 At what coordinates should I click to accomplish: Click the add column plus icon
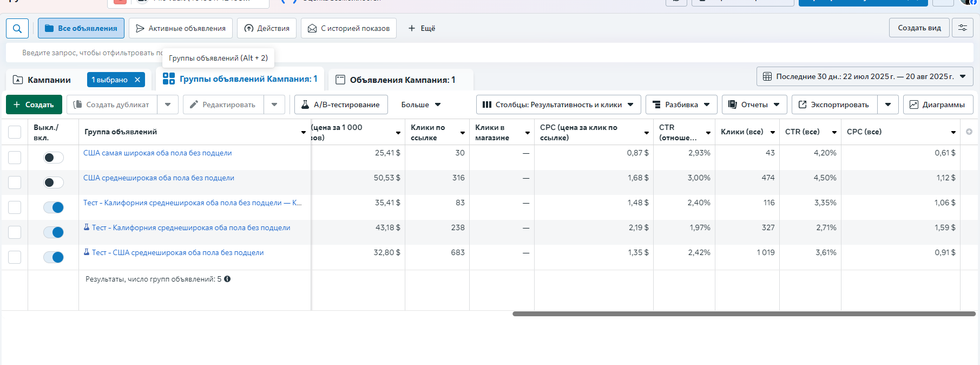pos(969,132)
